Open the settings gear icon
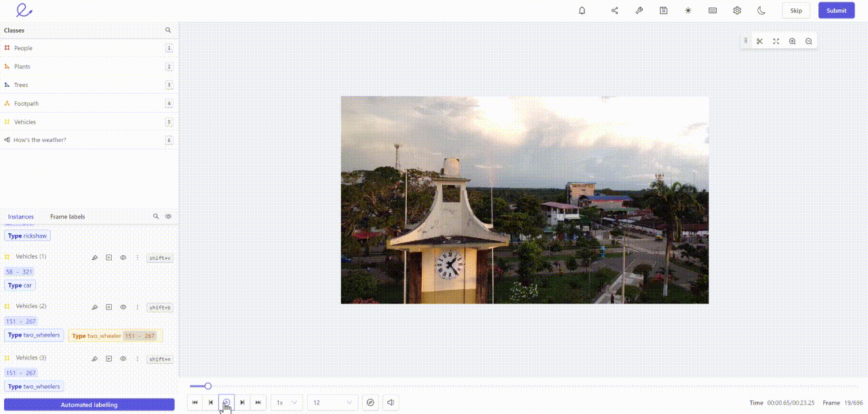The image size is (868, 414). (737, 10)
